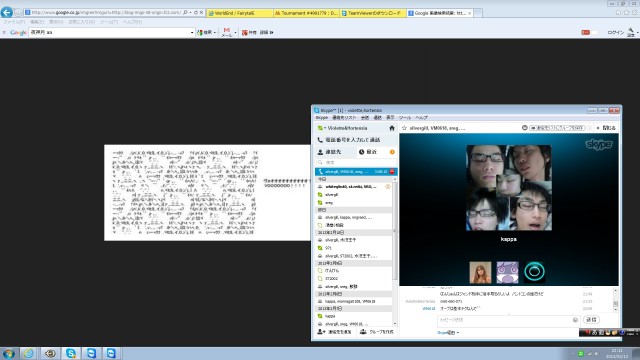Image resolution: width=640 pixels, height=360 pixels.
Task: Open the dial pad phone icon
Action: click(x=320, y=140)
